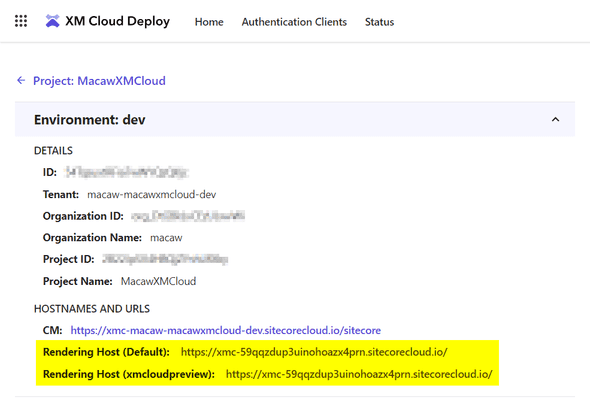This screenshot has width=590, height=404.
Task: Click the Rendering Host (xmcloudpreview) URL
Action: (x=359, y=374)
